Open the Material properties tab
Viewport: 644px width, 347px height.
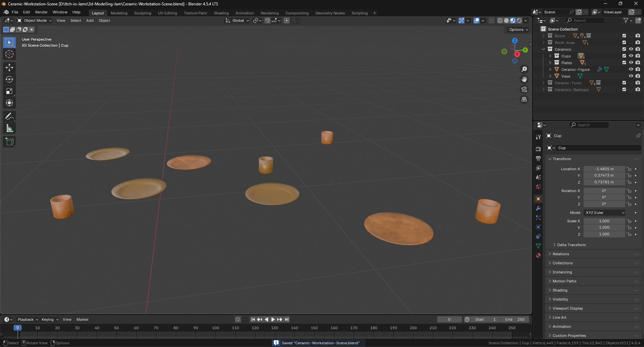pyautogui.click(x=538, y=255)
